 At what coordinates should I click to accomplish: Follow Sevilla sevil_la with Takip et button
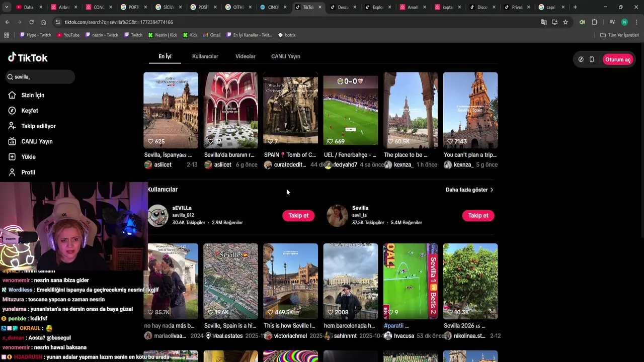tap(478, 216)
